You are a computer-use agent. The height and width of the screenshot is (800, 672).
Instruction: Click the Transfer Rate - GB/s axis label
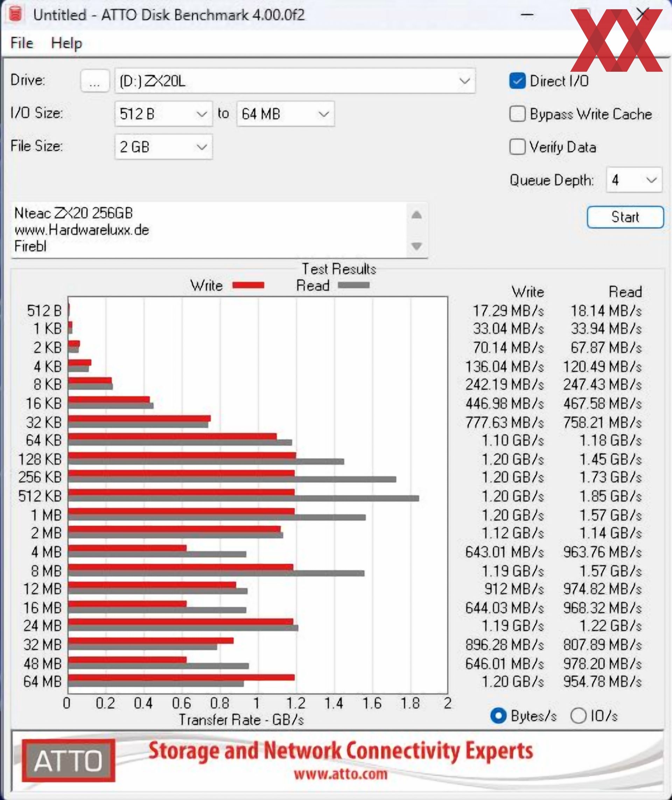tap(241, 720)
